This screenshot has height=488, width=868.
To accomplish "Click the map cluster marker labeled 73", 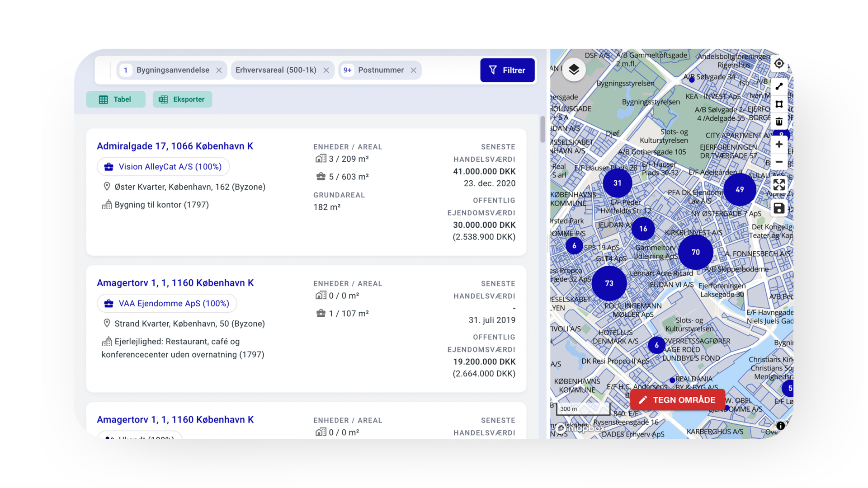I will click(x=609, y=283).
